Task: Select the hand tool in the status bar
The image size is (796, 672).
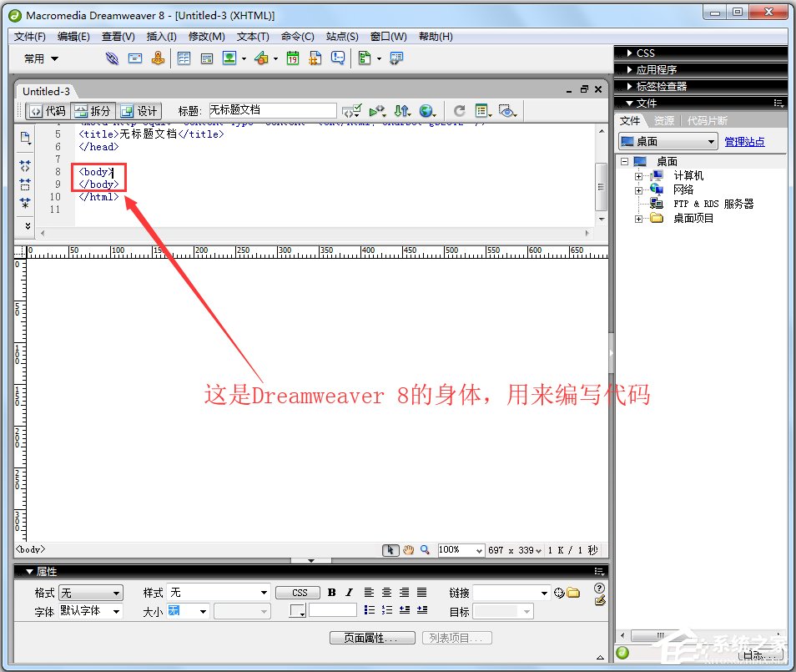Action: (x=408, y=549)
